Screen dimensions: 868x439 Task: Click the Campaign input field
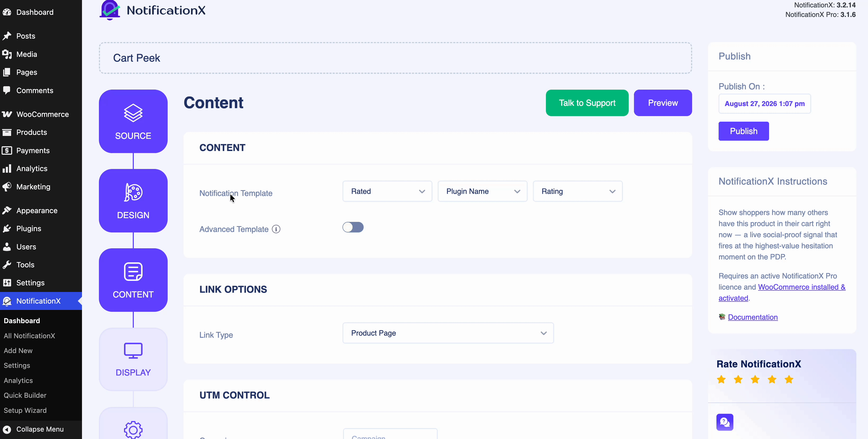click(390, 434)
